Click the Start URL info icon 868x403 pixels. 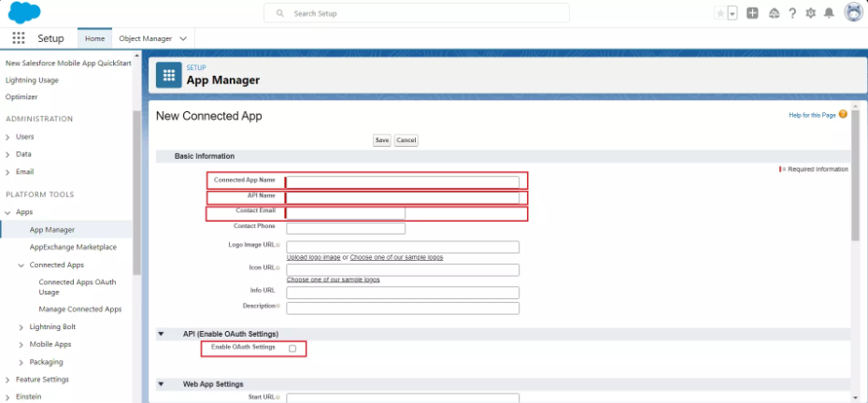coord(277,396)
